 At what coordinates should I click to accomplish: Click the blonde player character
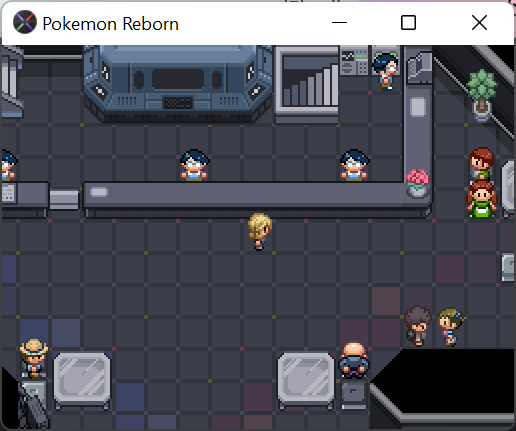(x=260, y=231)
